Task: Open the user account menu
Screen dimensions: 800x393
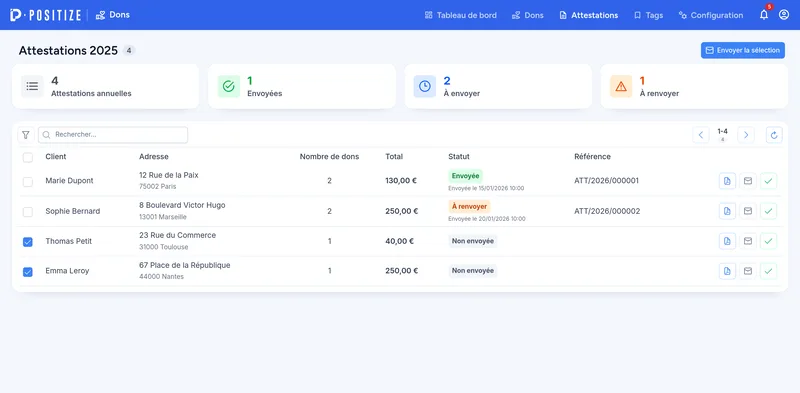Action: pos(784,15)
